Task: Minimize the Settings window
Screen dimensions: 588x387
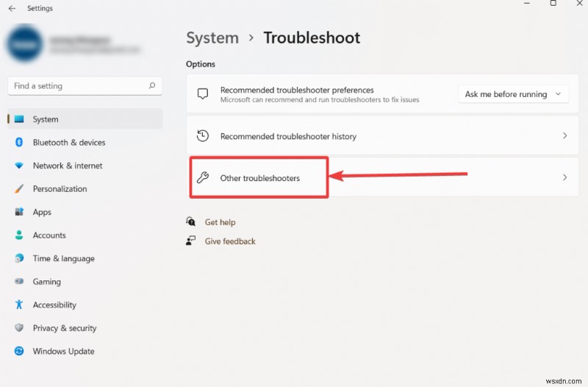Action: [527, 4]
